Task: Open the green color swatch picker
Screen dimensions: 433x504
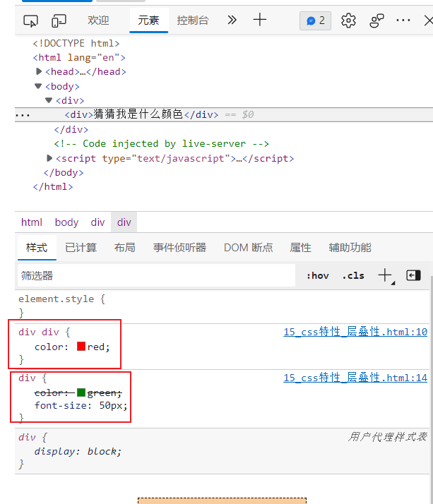Action: tap(81, 392)
